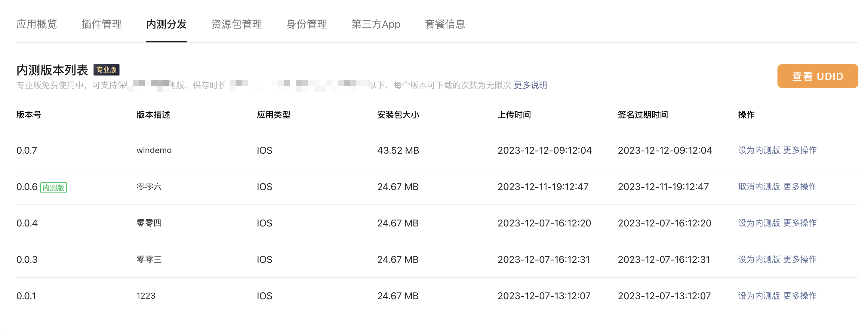Open the 更多说明 link
This screenshot has height=332, width=868.
(530, 85)
